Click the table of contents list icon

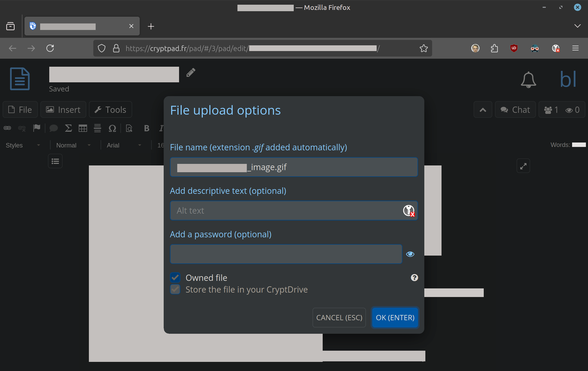55,161
